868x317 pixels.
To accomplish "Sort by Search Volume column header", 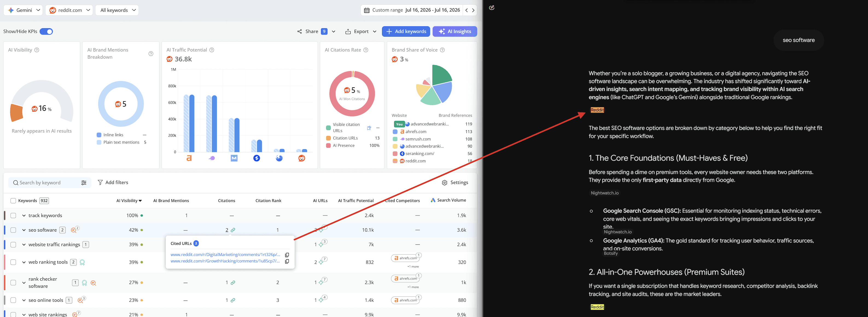I will [448, 200].
